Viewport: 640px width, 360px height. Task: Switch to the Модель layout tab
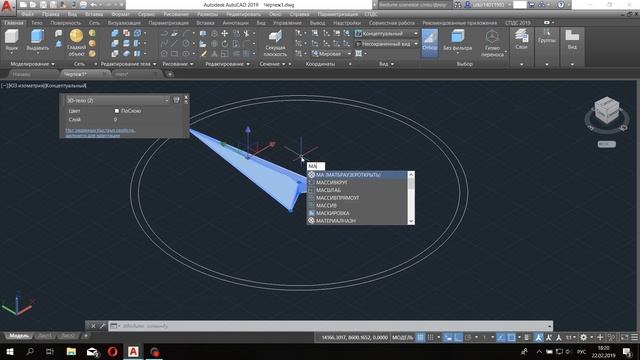19,336
